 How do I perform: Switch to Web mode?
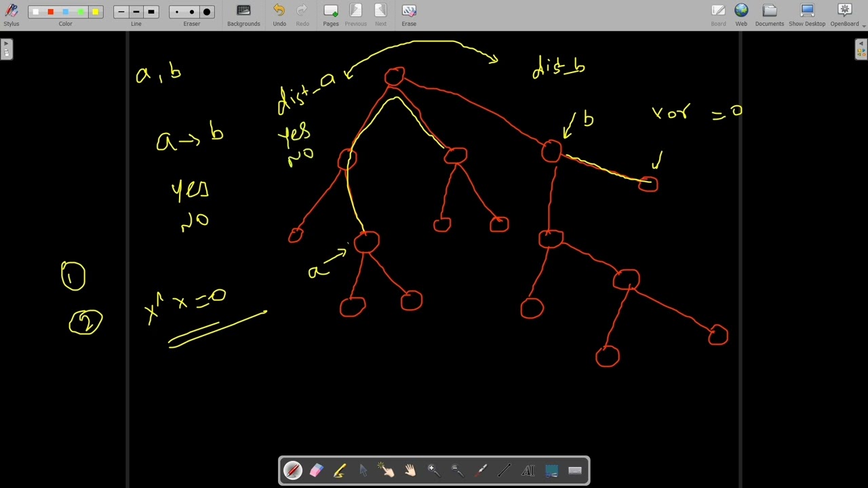(x=741, y=15)
